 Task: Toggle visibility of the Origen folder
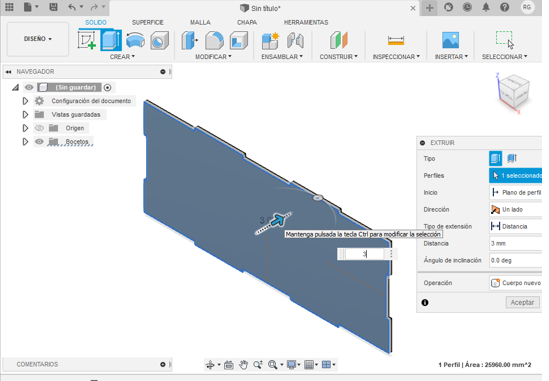coord(39,128)
